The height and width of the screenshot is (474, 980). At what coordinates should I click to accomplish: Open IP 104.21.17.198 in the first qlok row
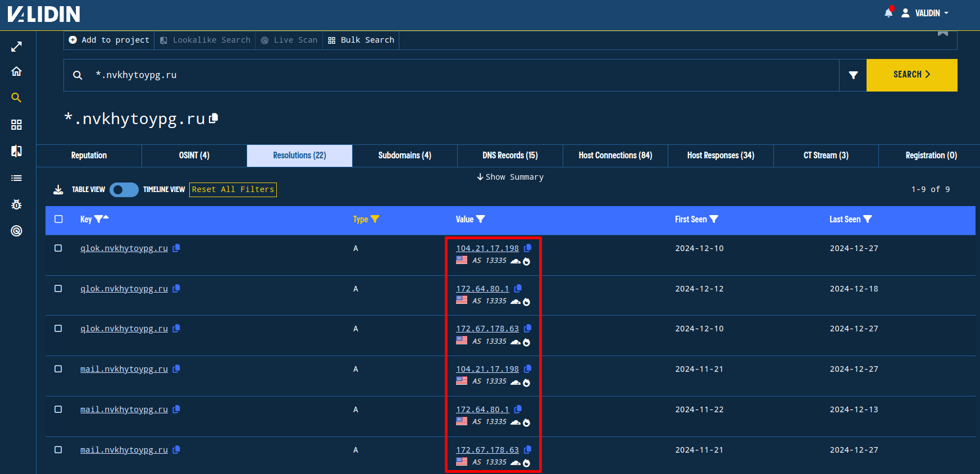point(487,248)
